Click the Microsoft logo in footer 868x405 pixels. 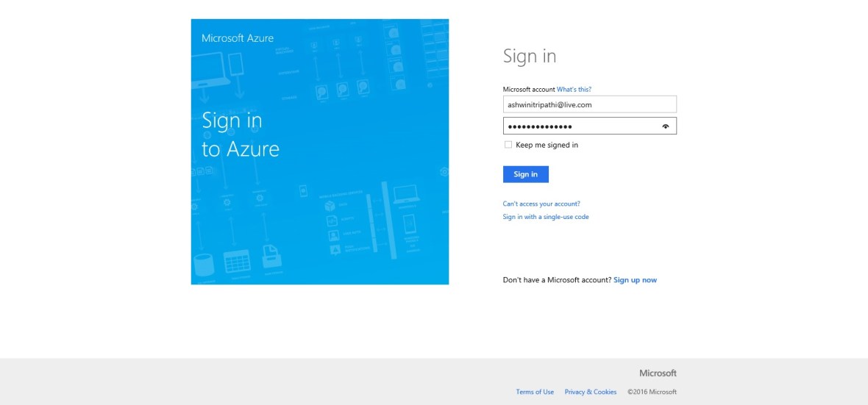[x=658, y=373]
